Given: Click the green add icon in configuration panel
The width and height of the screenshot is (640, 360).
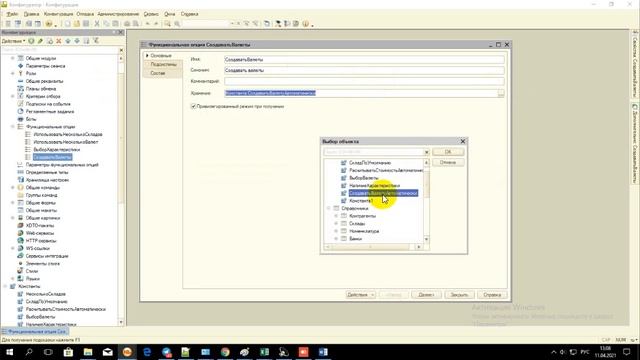Looking at the screenshot, I should [31, 41].
